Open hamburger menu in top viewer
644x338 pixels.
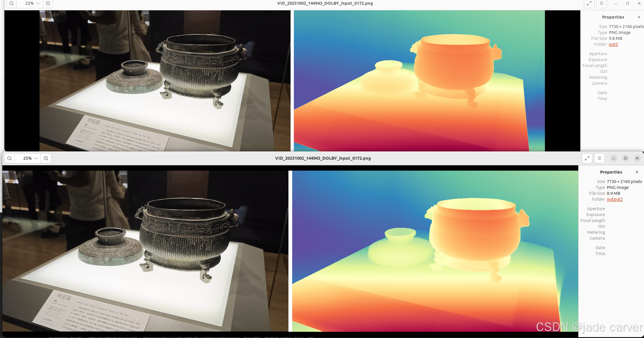601,4
